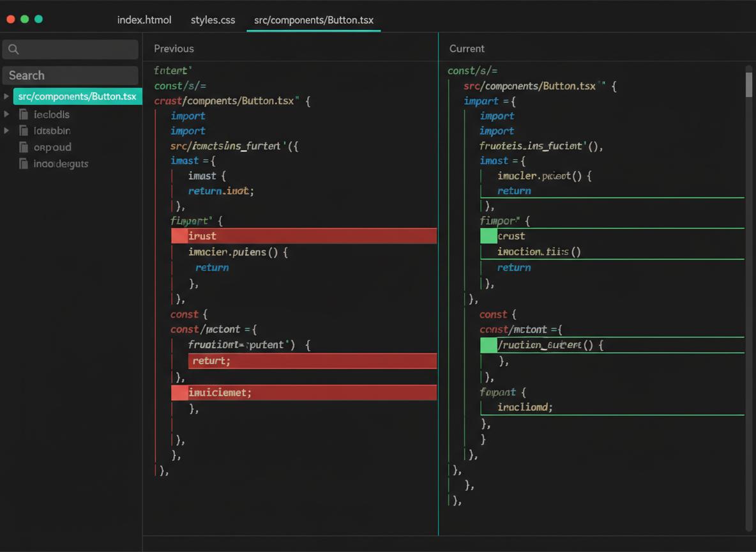This screenshot has height=552, width=756.
Task: Click 'return.iuot;' in Previous pane
Action: click(x=221, y=191)
